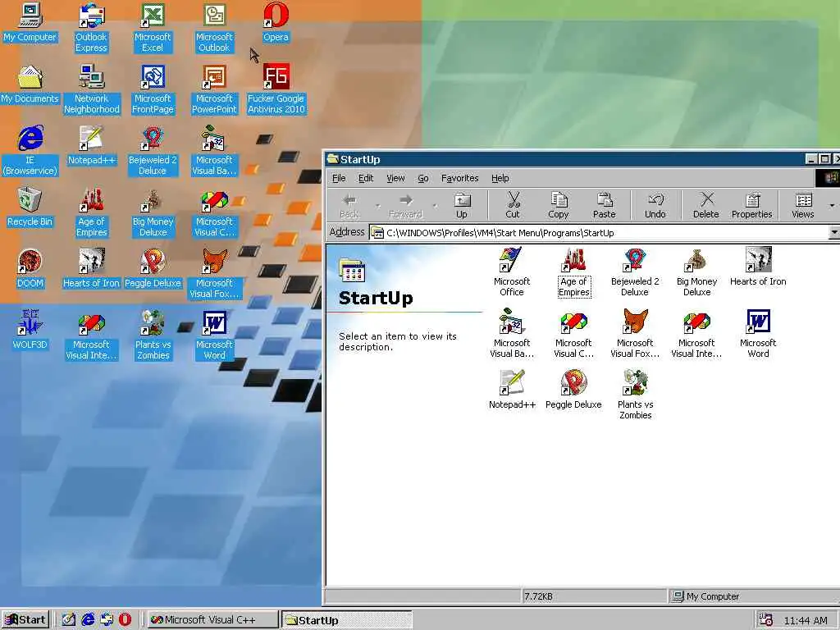Viewport: 840px width, 630px height.
Task: Click the Address bar path field
Action: [x=599, y=232]
